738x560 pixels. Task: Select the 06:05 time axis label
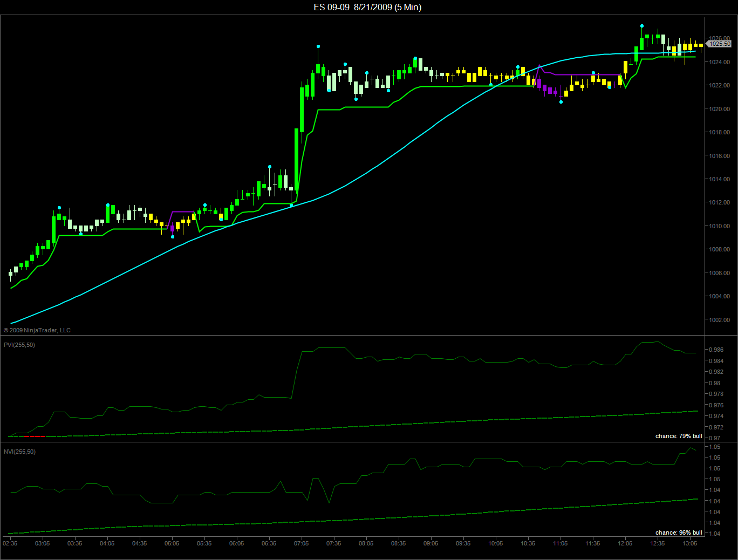[x=237, y=543]
